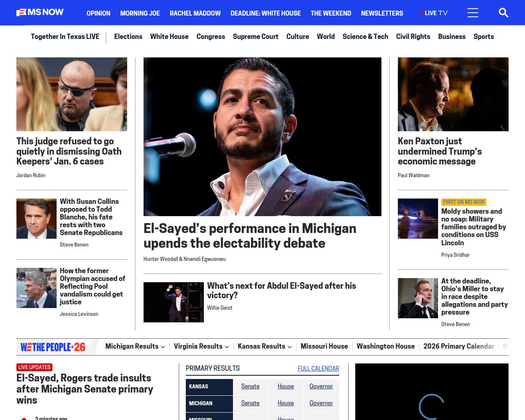Read Oath Keepers Jan. 6 cases headline

point(69,151)
